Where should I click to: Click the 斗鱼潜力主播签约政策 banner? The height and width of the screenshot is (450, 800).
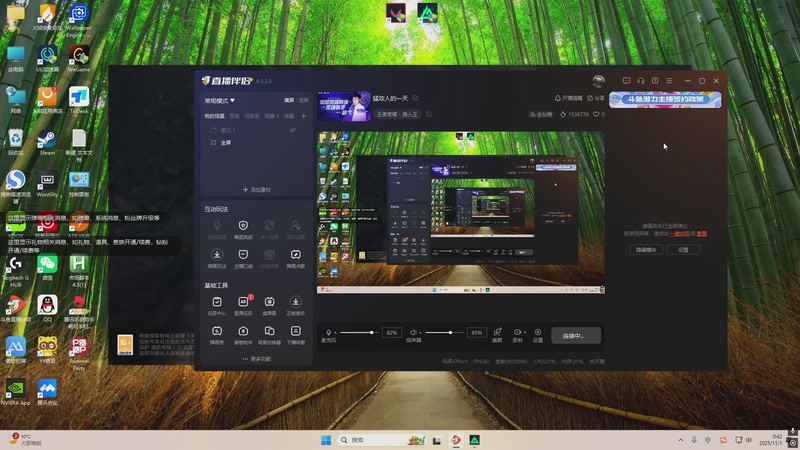tap(665, 99)
